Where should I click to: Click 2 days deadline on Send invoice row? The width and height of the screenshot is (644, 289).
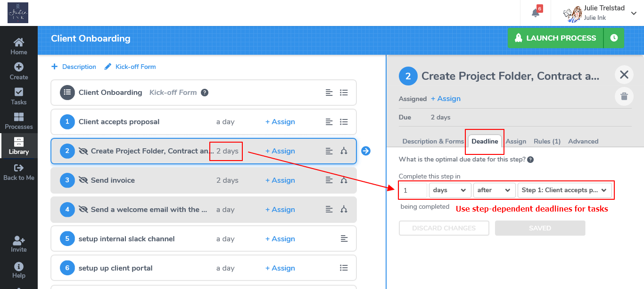(x=227, y=180)
